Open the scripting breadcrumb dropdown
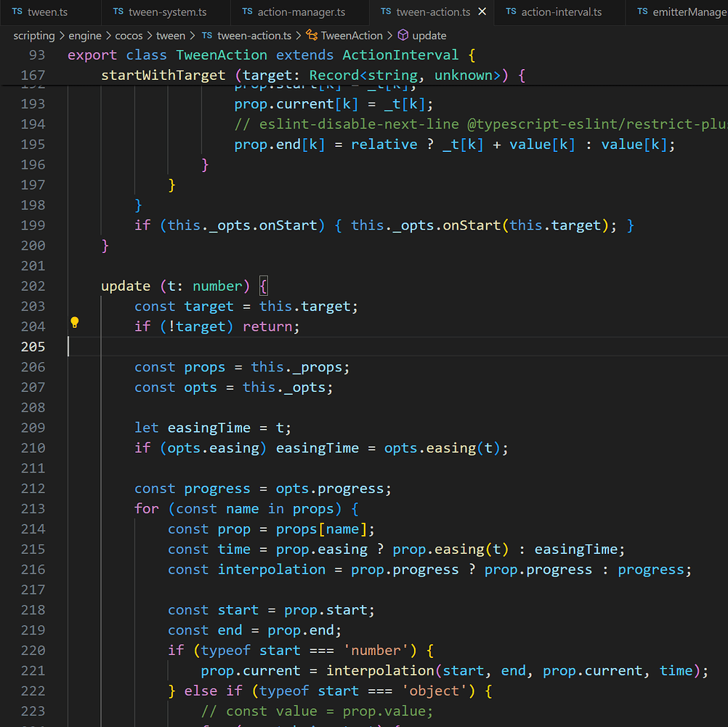728x727 pixels. 33,35
